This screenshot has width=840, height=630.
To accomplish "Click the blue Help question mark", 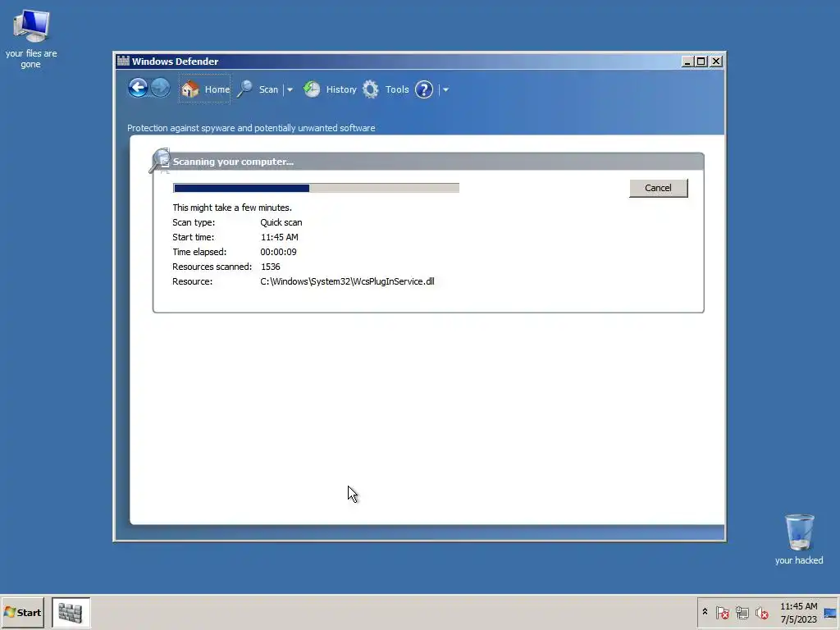I will tap(424, 89).
